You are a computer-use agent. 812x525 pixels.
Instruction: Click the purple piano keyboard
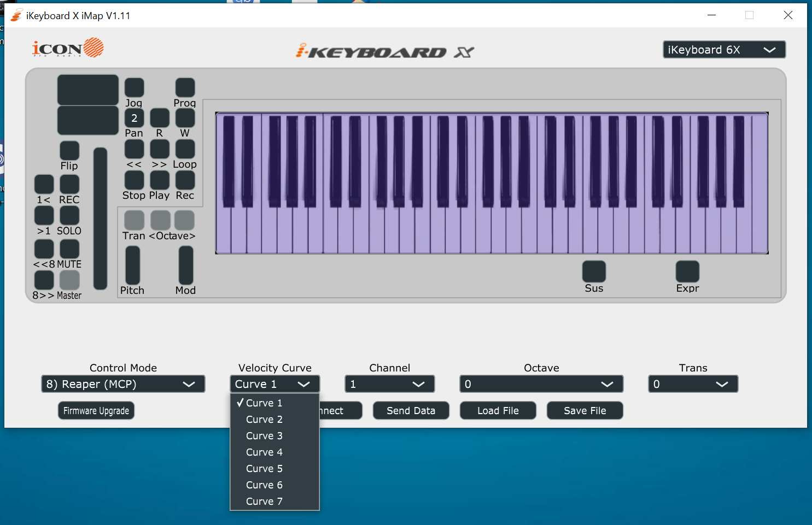[x=492, y=183]
